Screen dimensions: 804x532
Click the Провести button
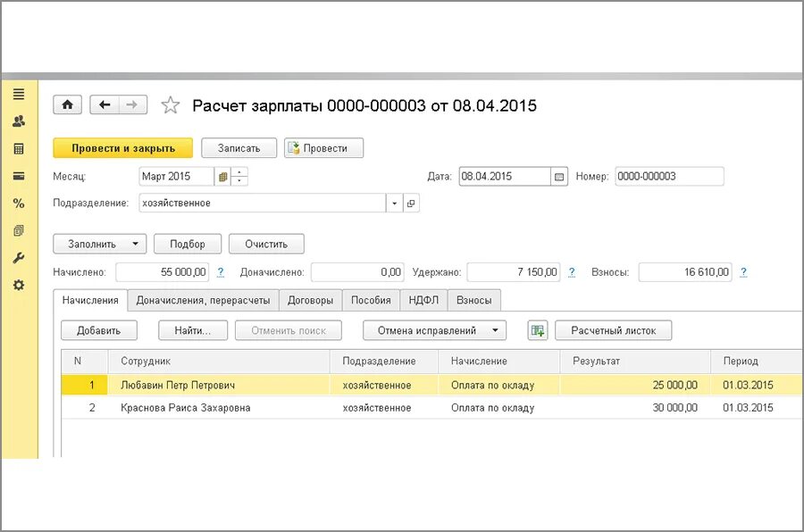tap(324, 148)
